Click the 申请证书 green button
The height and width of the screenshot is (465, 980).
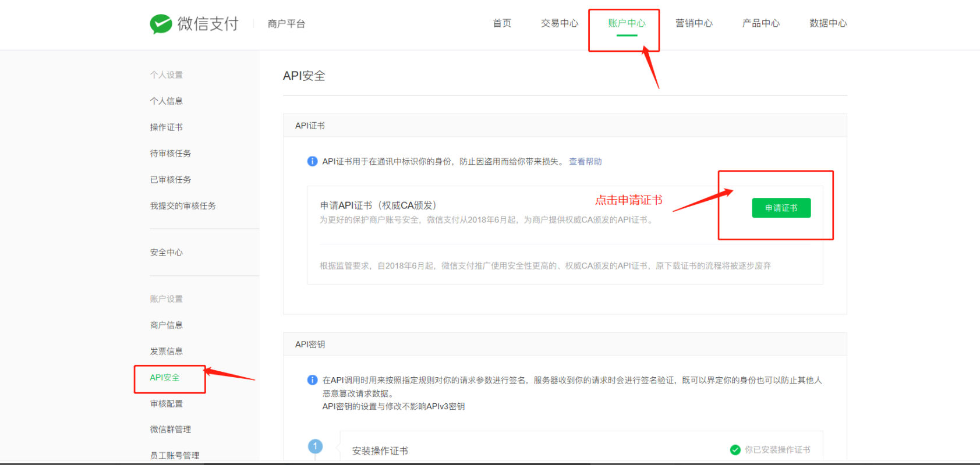coord(781,208)
